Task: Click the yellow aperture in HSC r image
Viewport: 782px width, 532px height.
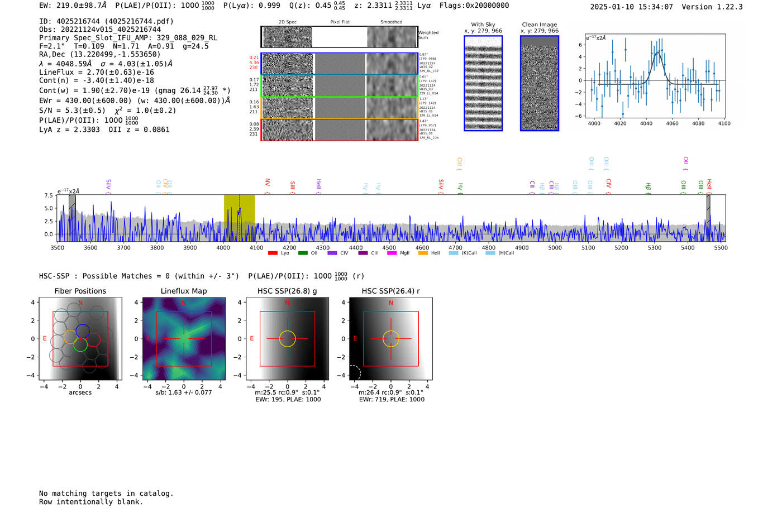Action: click(x=390, y=339)
